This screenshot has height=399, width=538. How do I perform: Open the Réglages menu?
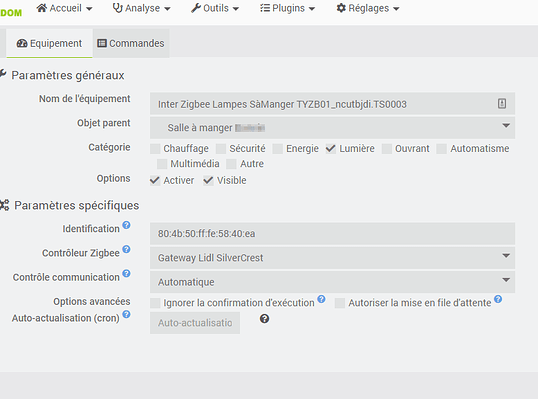[368, 8]
